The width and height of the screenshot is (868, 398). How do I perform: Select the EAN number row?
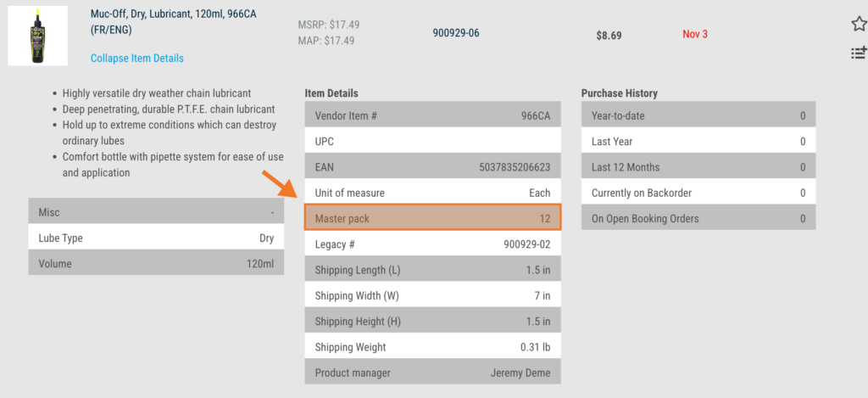point(432,167)
